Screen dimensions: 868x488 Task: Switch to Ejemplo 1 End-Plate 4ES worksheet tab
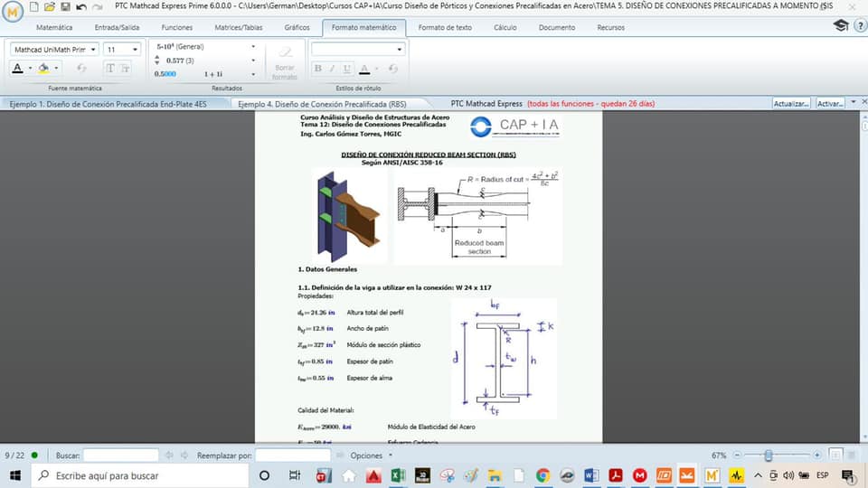[x=108, y=104]
